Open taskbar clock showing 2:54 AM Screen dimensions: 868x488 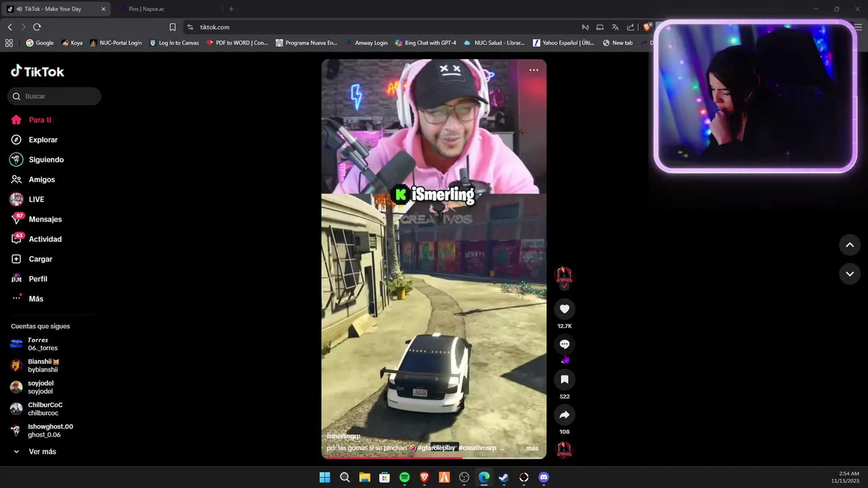tap(846, 477)
